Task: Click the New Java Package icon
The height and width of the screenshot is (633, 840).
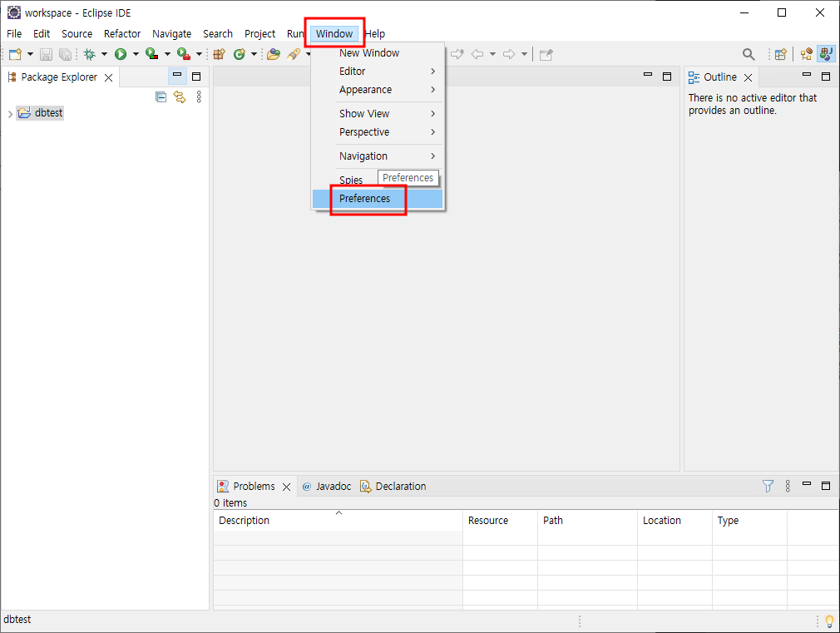Action: coord(219,54)
